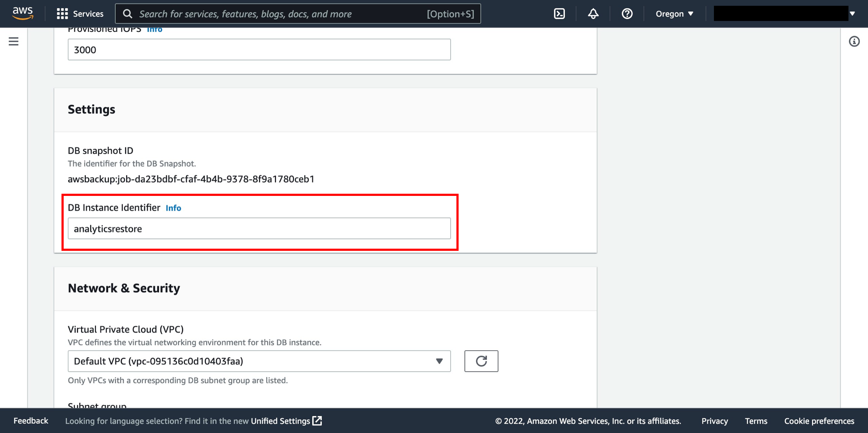Click the magnifier icon in search bar

pos(127,14)
